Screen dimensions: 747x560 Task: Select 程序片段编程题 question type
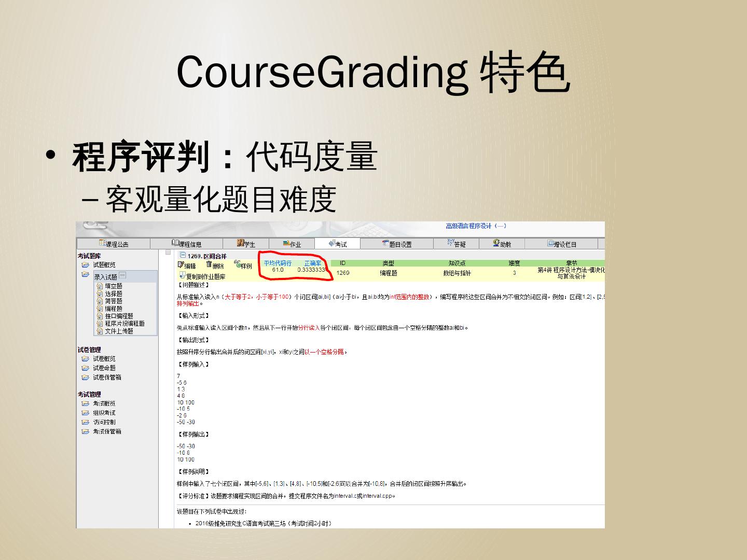125,324
